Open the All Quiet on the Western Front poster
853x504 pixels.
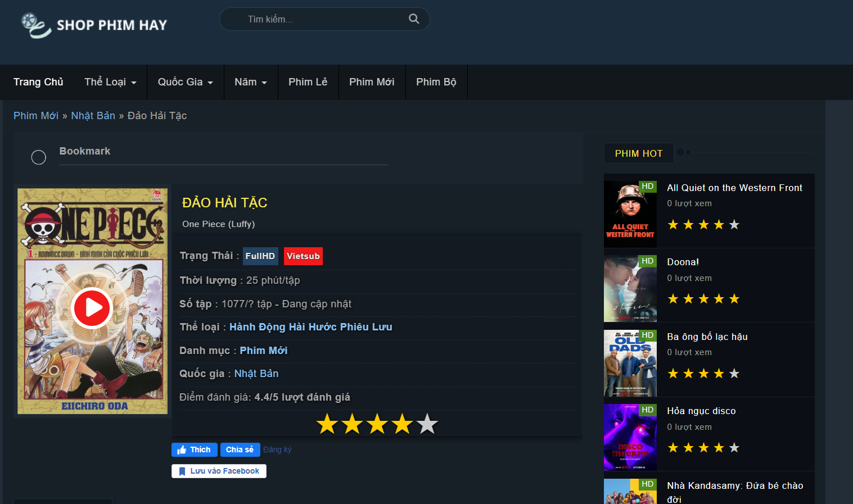pyautogui.click(x=630, y=215)
